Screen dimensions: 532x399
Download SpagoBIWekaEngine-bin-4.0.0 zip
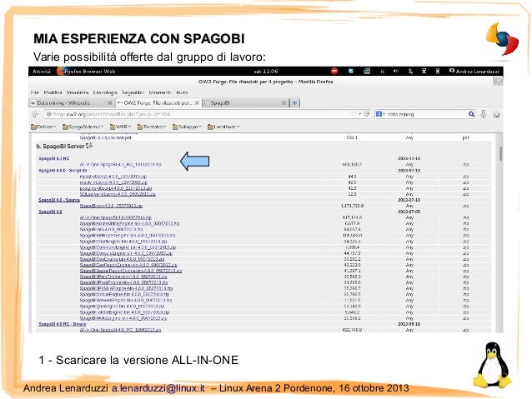(x=123, y=318)
